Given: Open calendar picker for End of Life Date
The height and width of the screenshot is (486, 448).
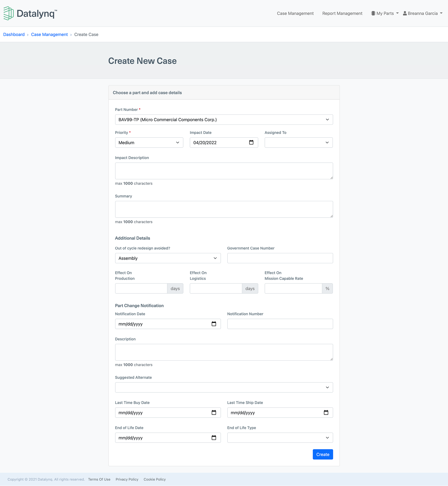Looking at the screenshot, I should click(x=214, y=438).
